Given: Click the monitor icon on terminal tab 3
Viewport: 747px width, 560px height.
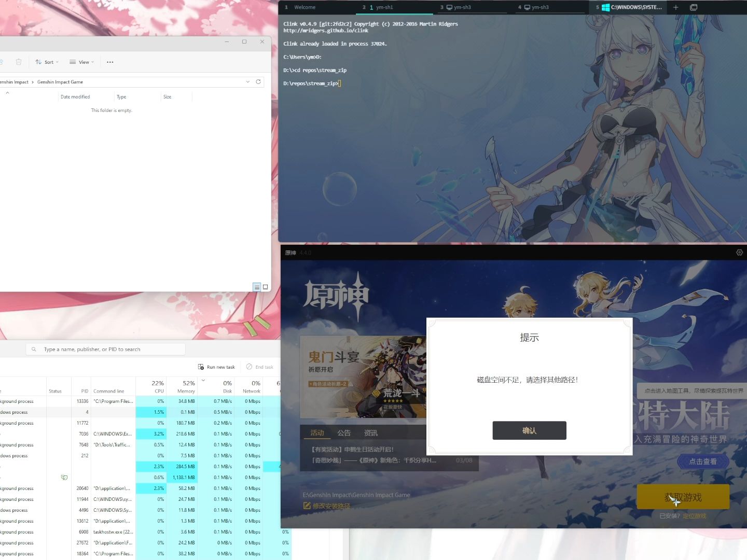Looking at the screenshot, I should tap(449, 7).
